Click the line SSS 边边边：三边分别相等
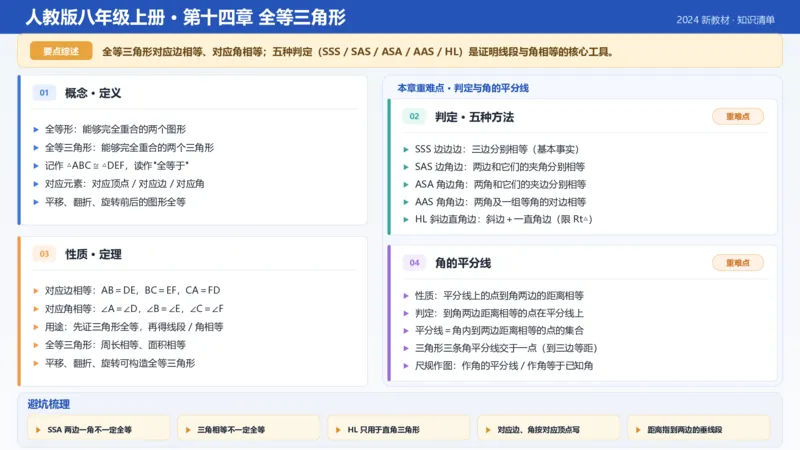This screenshot has width=800, height=450. tap(497, 149)
